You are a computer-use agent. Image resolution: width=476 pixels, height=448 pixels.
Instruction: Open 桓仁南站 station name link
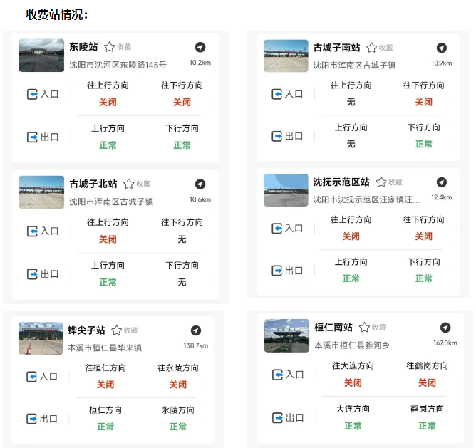tap(333, 328)
